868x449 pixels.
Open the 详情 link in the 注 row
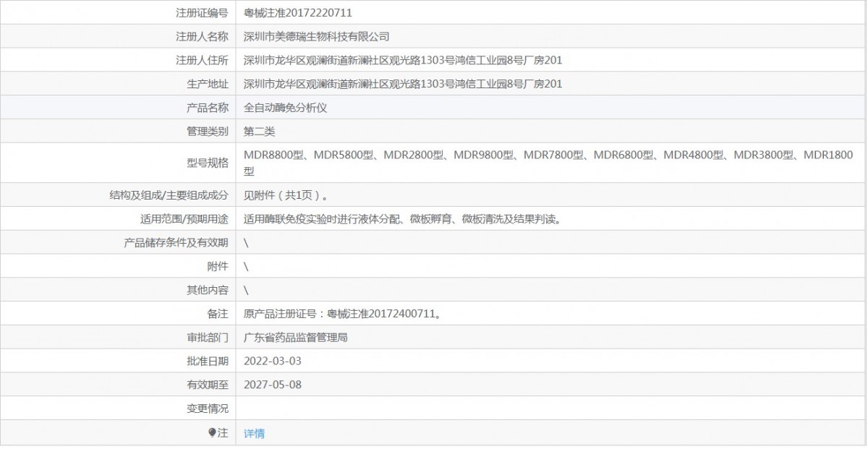tap(254, 433)
